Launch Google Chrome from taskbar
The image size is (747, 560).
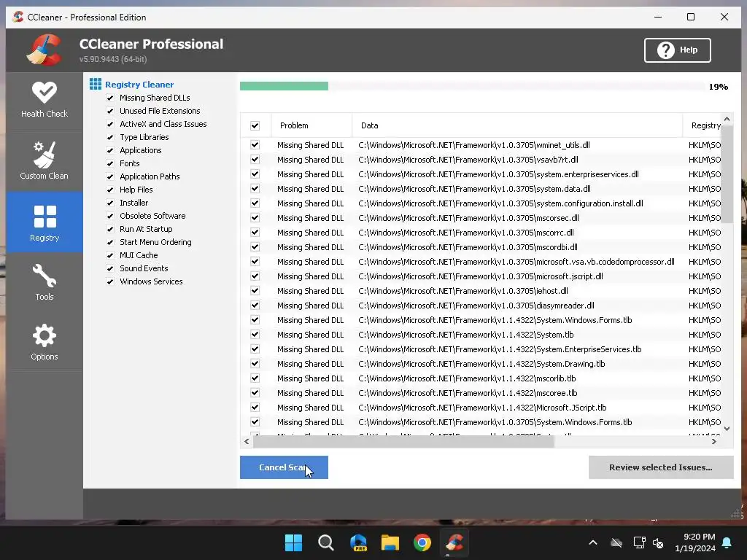422,542
